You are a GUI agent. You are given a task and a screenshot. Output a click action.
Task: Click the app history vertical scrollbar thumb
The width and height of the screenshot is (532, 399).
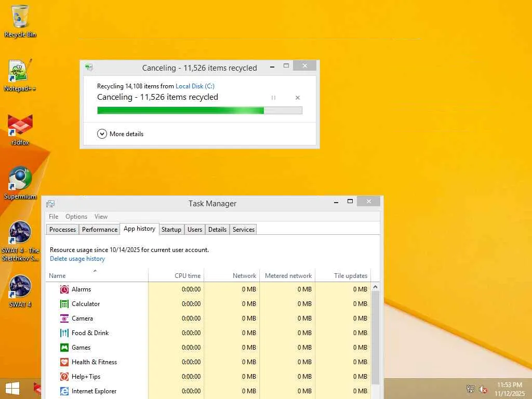(375, 338)
